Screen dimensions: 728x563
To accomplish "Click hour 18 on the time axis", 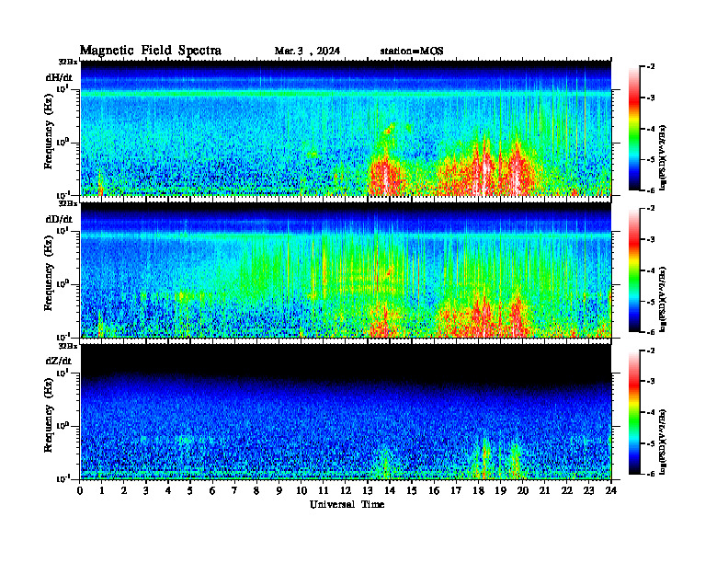I will 478,491.
